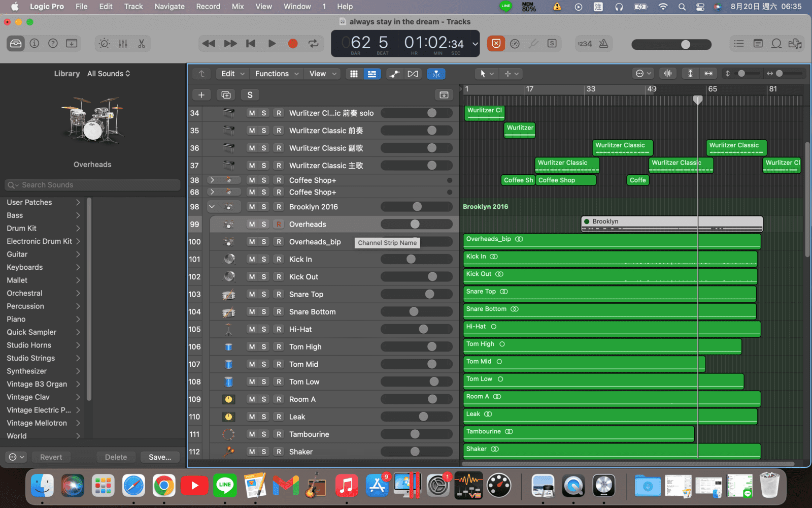
Task: Open the Mixer faders button
Action: [123, 44]
